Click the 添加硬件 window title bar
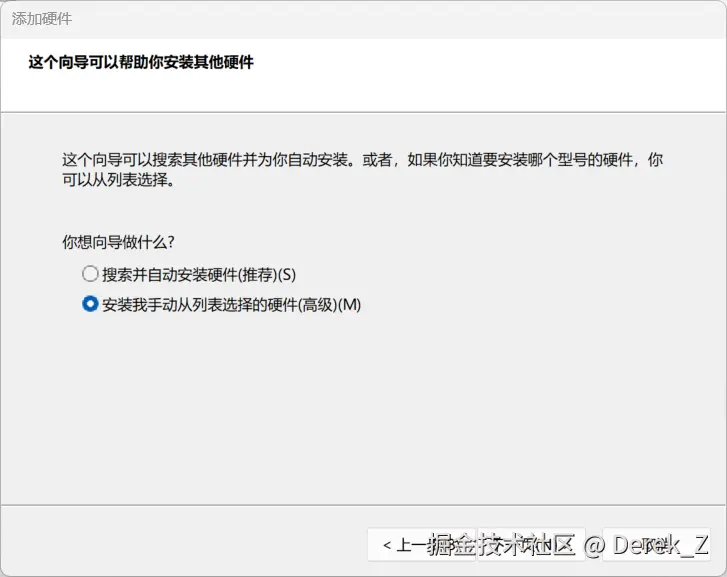 (364, 19)
